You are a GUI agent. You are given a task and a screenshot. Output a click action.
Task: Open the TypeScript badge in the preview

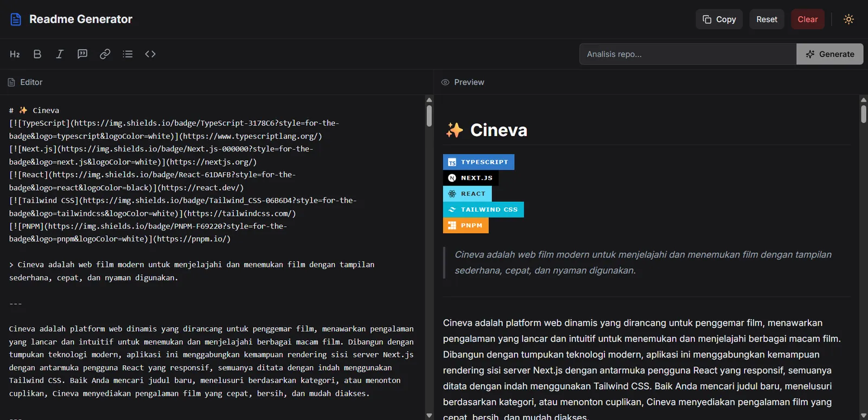click(x=478, y=162)
